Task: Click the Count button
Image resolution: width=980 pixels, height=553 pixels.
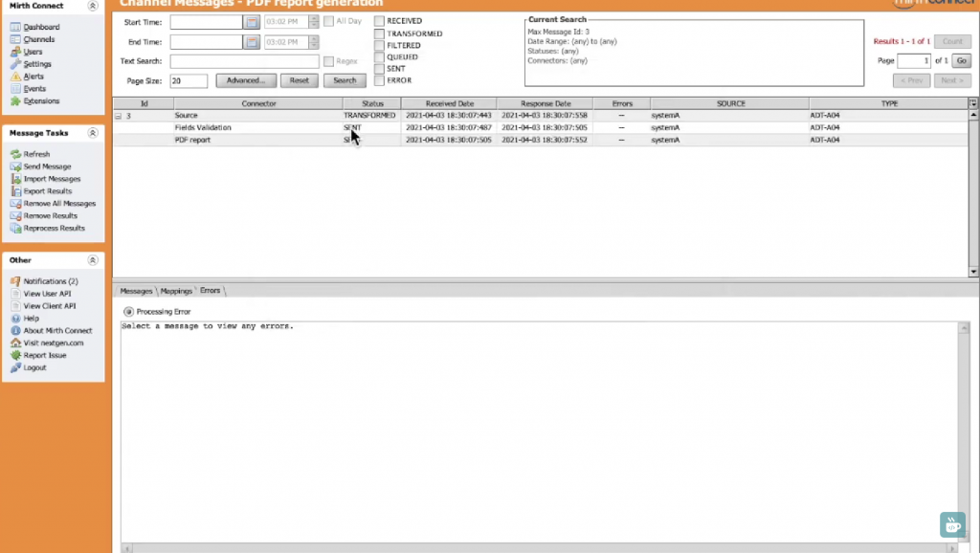Action: click(952, 41)
